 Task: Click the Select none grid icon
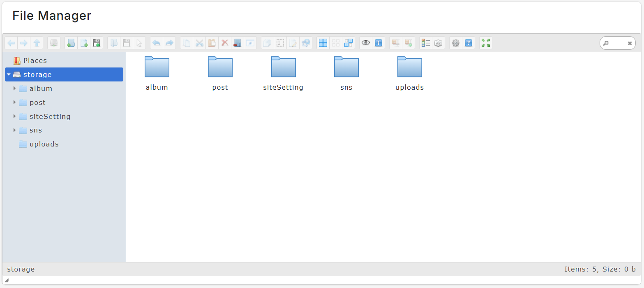point(336,43)
